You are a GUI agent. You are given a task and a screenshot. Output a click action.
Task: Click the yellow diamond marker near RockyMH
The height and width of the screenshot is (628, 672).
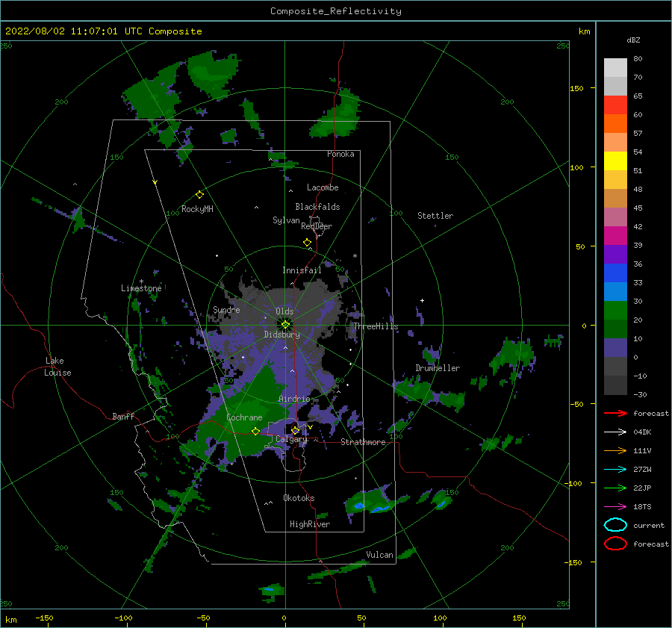tap(199, 195)
